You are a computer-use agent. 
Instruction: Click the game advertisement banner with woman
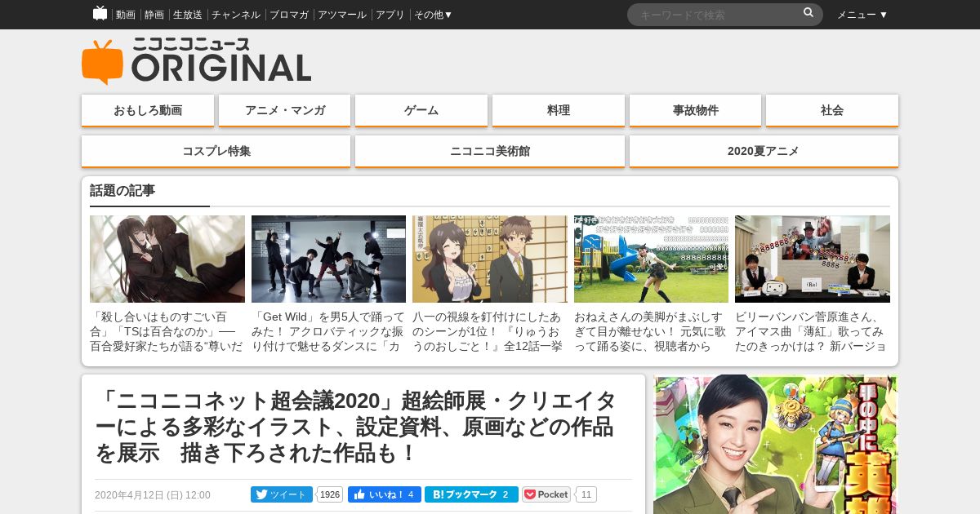[x=775, y=445]
